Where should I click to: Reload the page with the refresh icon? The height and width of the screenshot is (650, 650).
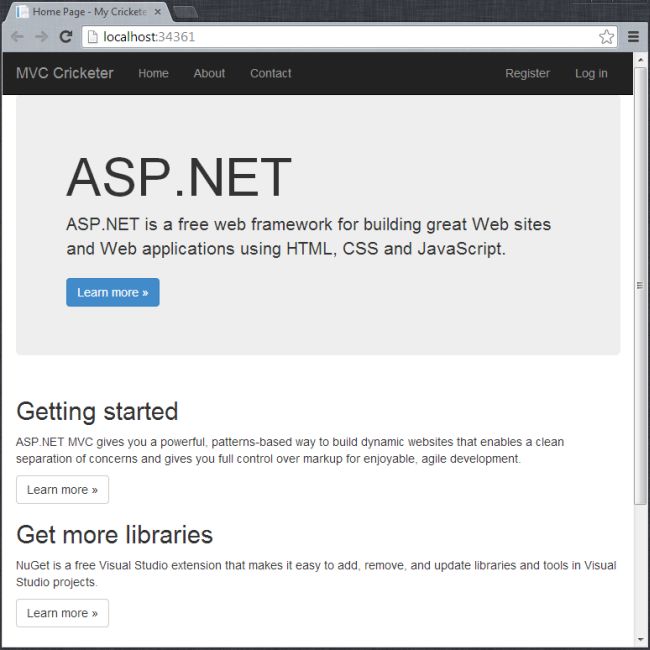66,37
